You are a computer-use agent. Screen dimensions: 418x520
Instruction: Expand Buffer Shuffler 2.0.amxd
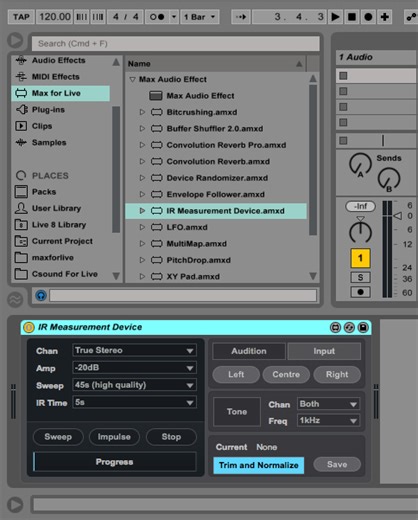[x=142, y=128]
